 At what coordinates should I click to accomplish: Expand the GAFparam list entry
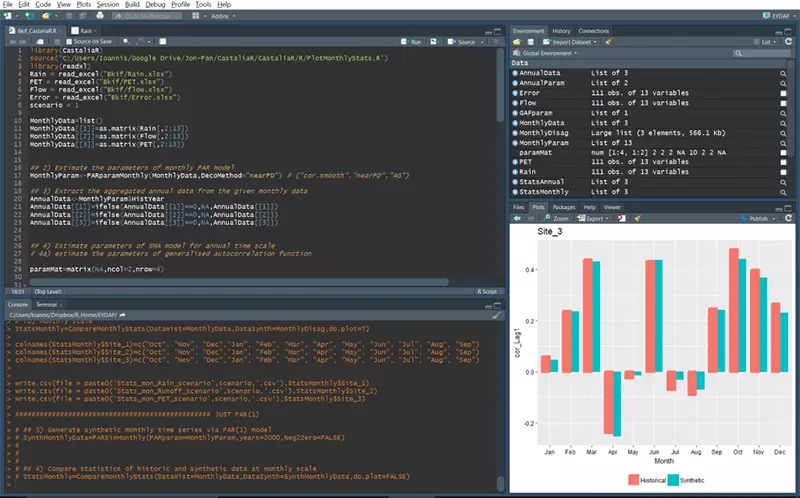tap(515, 113)
